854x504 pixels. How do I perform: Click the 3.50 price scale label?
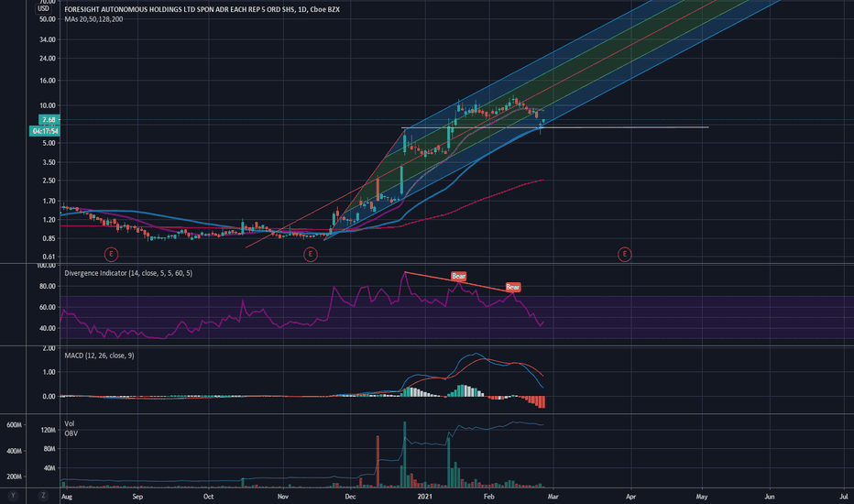(x=49, y=162)
